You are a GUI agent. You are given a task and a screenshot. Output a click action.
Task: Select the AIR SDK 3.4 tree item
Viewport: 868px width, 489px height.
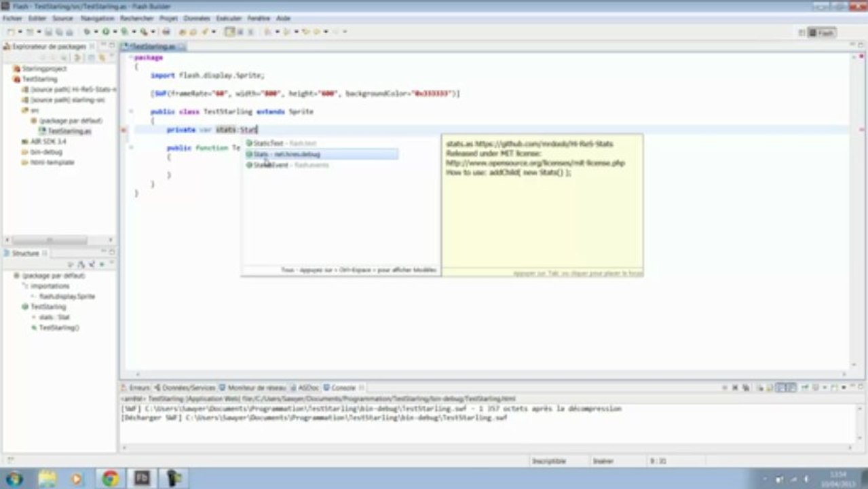[44, 141]
